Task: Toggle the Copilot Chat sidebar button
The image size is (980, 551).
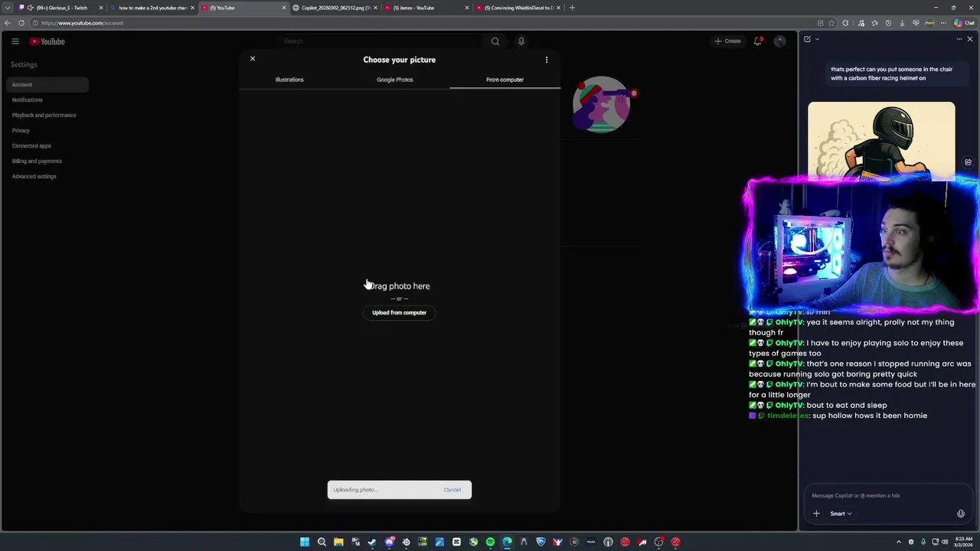Action: 964,23
